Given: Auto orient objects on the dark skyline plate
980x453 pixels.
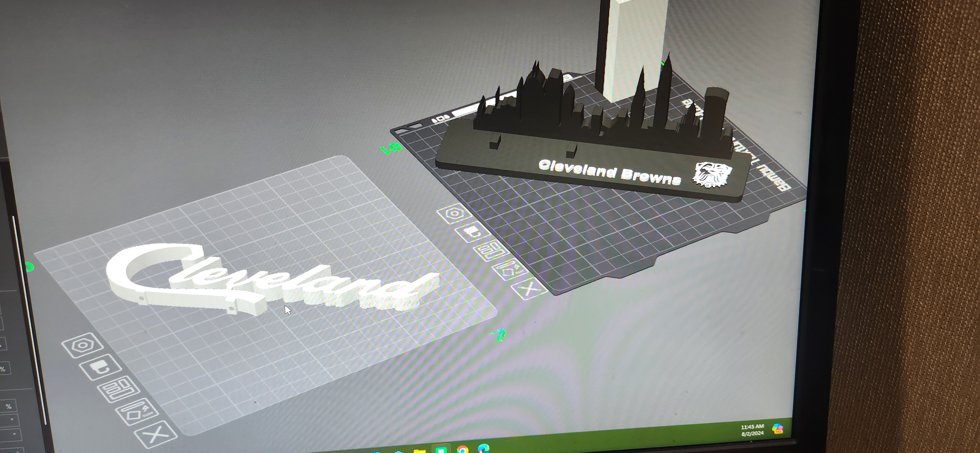Looking at the screenshot, I should click(510, 269).
